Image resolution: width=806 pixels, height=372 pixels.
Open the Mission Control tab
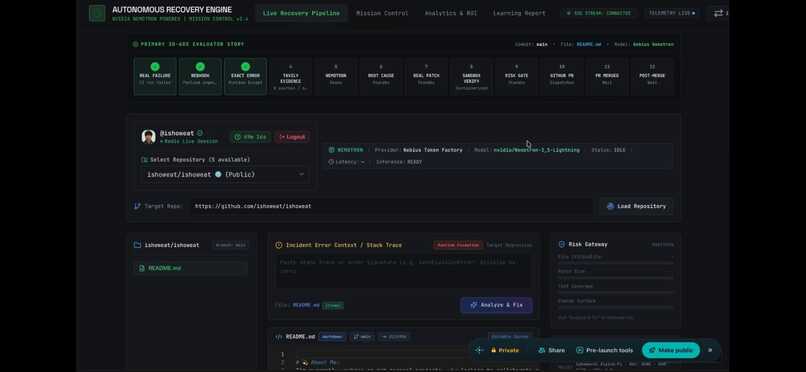(382, 13)
